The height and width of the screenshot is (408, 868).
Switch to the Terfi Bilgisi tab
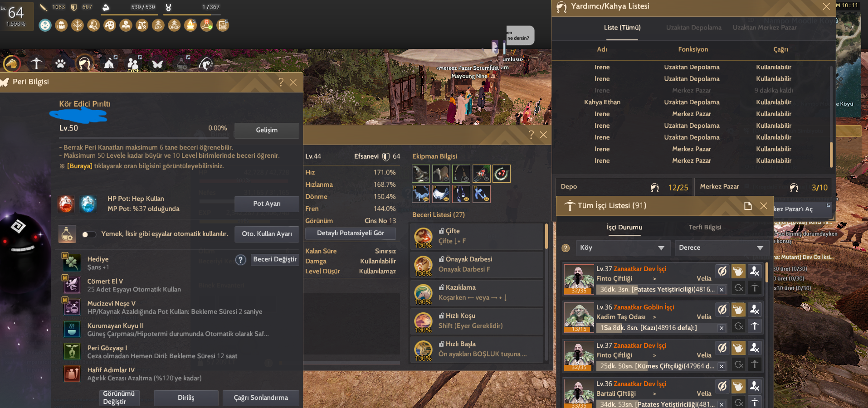coord(705,227)
